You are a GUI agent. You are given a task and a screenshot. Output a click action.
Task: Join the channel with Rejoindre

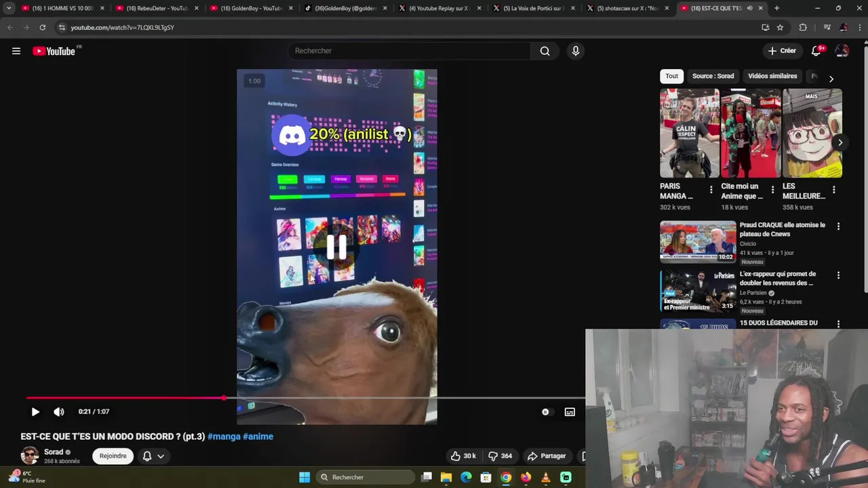click(x=113, y=456)
